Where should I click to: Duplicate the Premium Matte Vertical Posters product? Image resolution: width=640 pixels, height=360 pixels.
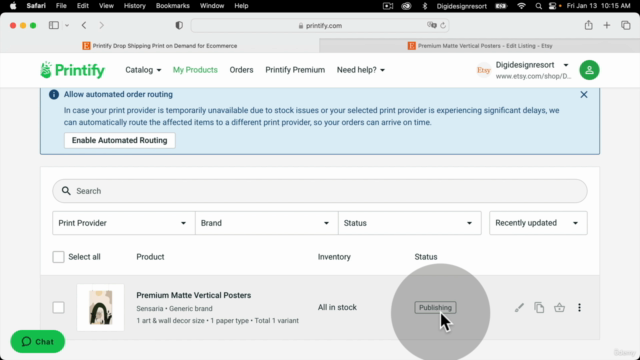tap(539, 307)
